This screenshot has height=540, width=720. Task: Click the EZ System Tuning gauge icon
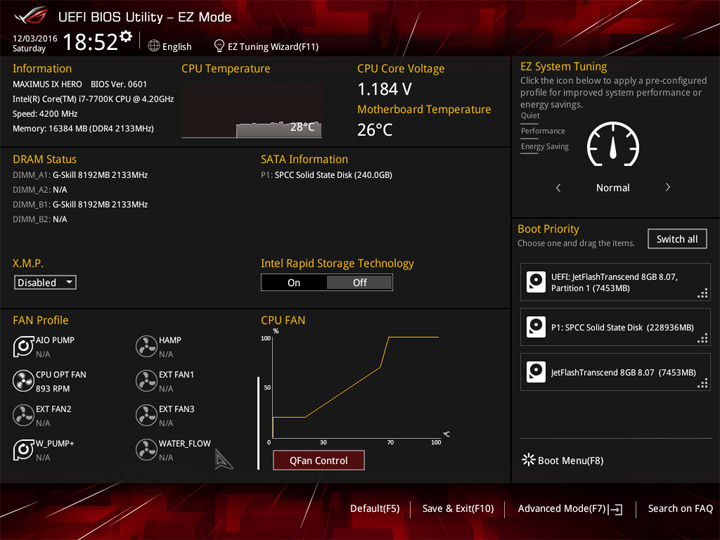click(613, 144)
